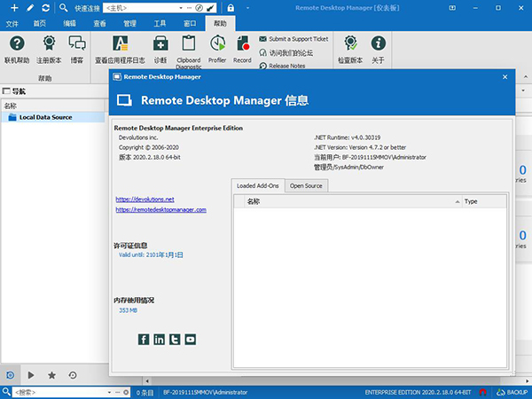This screenshot has height=399, width=532.
Task: Show recent history clock icon
Action: tap(73, 375)
